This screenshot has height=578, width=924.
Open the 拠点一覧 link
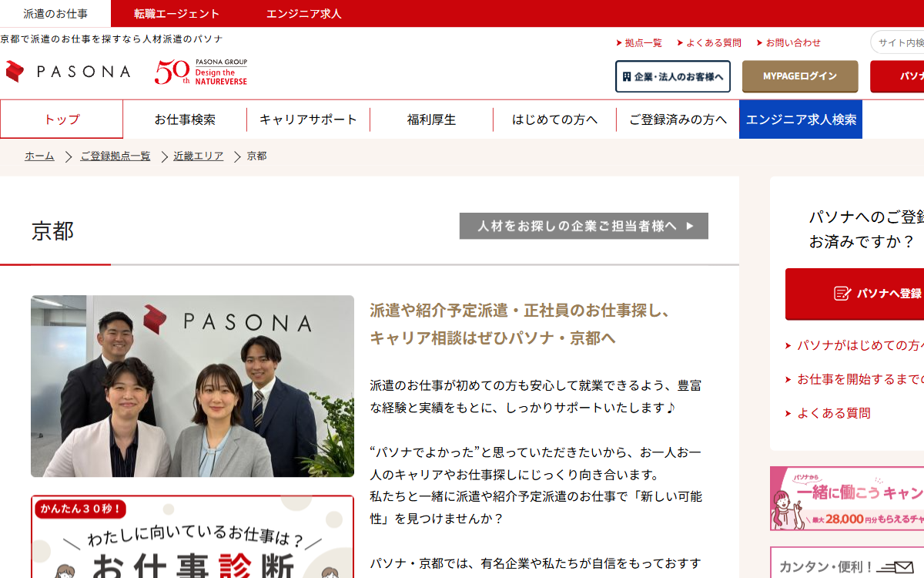639,43
